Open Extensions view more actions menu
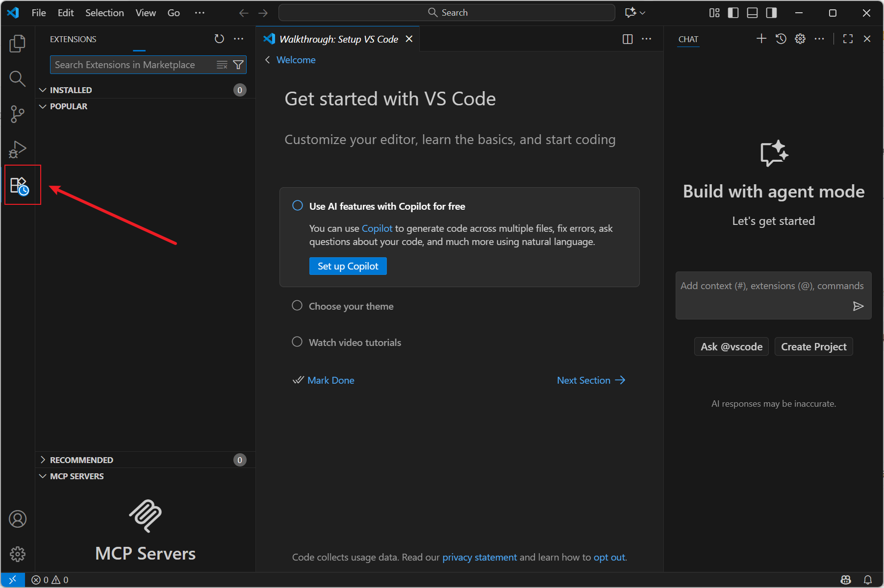Screen dimensions: 884x588 [x=239, y=39]
